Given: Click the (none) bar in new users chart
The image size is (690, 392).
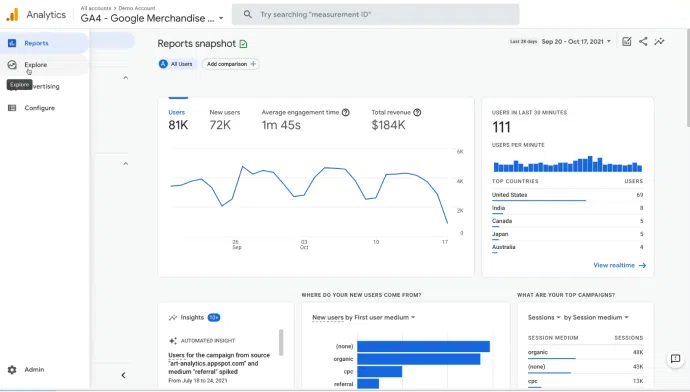Looking at the screenshot, I should click(x=423, y=346).
